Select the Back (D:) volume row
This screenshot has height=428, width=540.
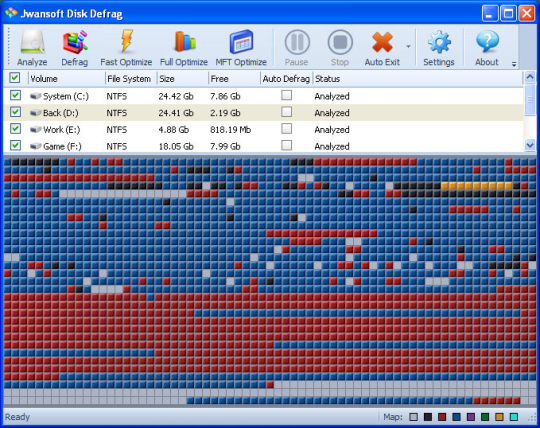[x=263, y=113]
